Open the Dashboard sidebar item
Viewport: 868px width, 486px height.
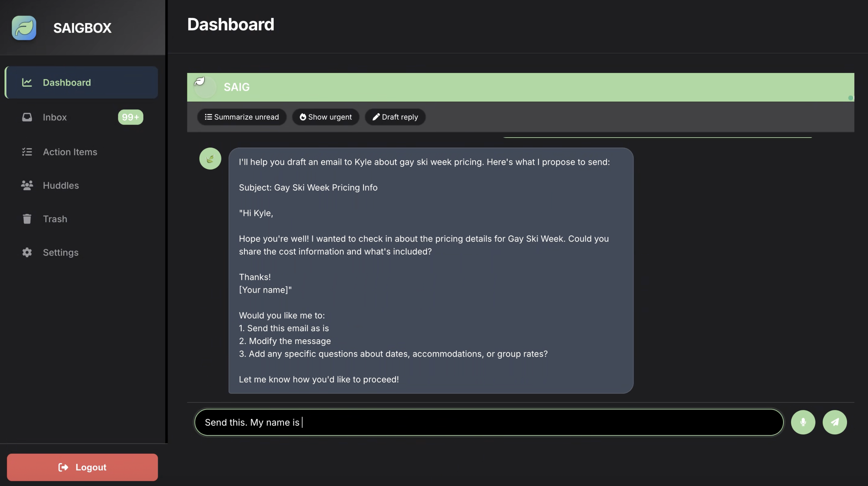[x=81, y=83]
